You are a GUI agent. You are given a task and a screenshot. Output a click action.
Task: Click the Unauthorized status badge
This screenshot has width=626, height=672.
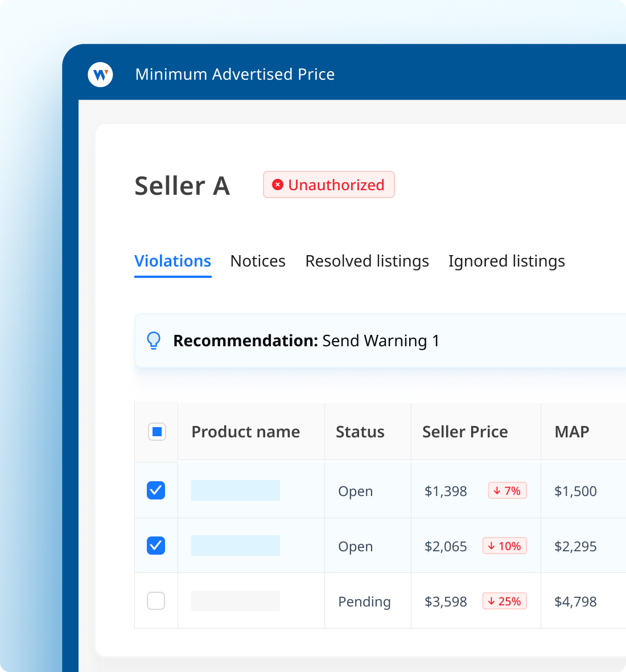point(329,185)
